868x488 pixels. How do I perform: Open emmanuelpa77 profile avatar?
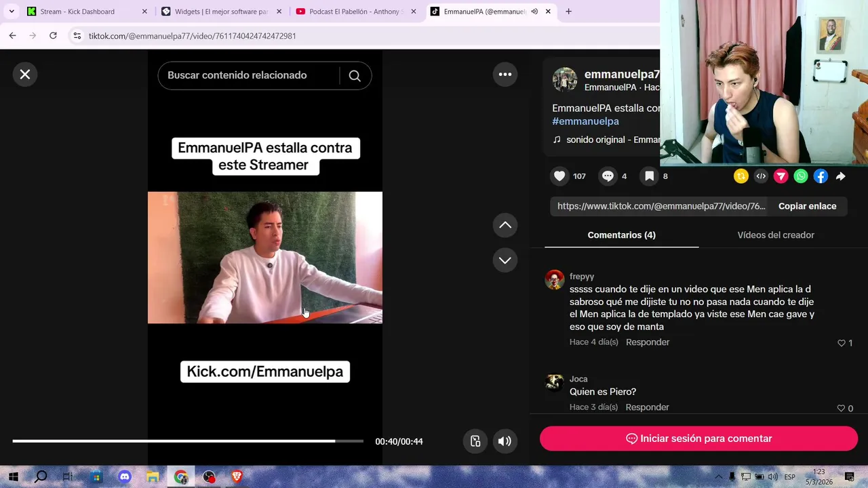tap(565, 80)
